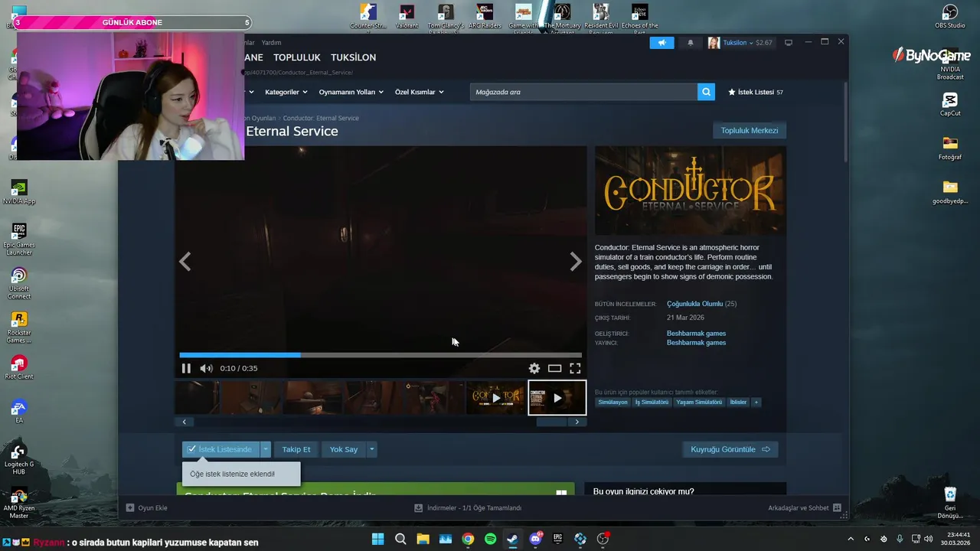This screenshot has width=980, height=551.
Task: Go to next media with right arrow
Action: pyautogui.click(x=576, y=262)
